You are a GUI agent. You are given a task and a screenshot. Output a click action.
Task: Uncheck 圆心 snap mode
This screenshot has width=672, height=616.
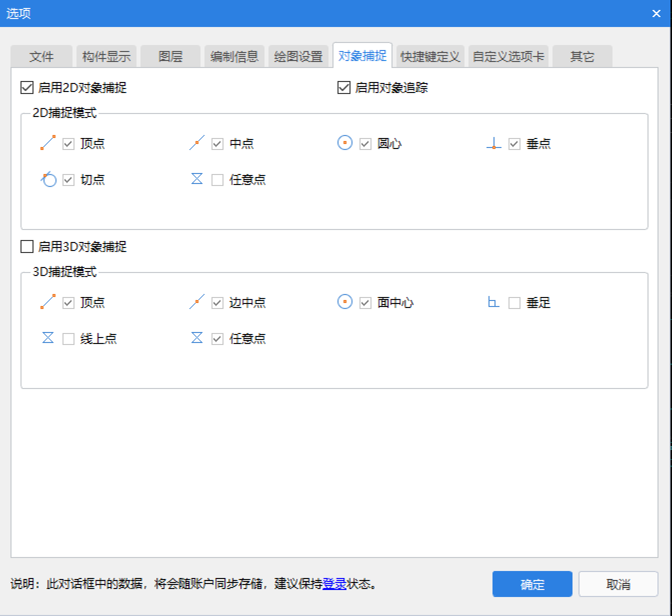click(x=365, y=144)
